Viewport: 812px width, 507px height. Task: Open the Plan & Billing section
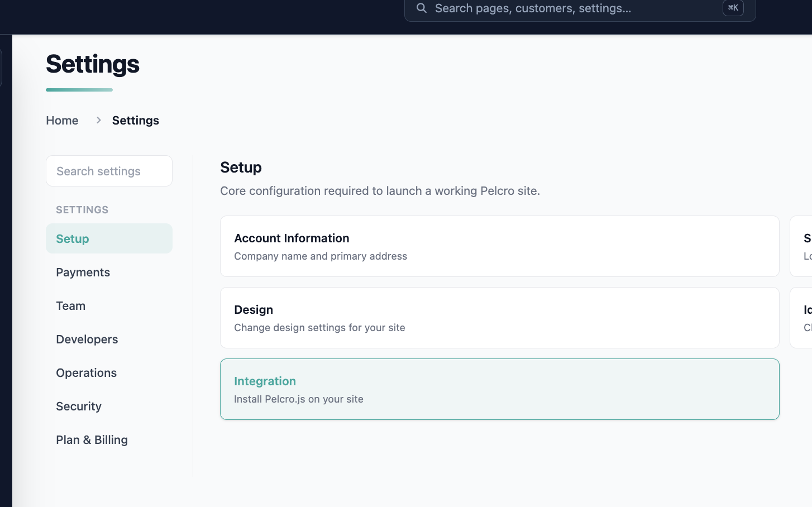click(109, 439)
